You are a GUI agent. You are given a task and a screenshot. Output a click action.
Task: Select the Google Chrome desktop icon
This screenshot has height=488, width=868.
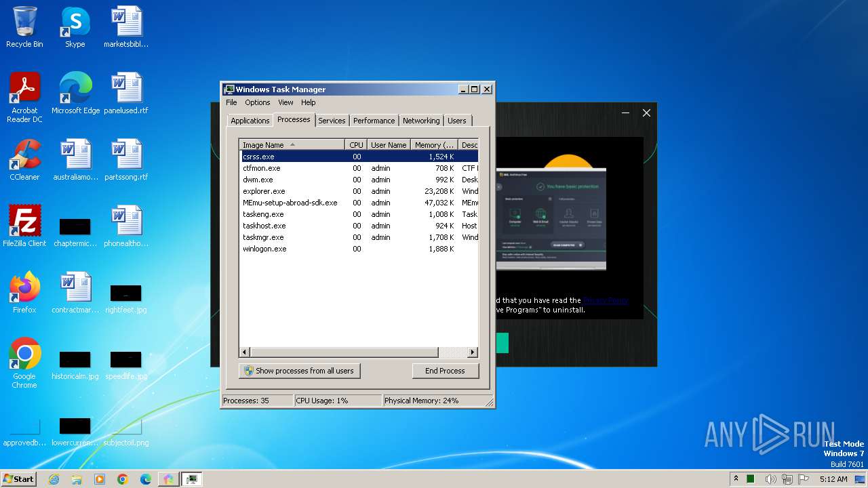[24, 363]
